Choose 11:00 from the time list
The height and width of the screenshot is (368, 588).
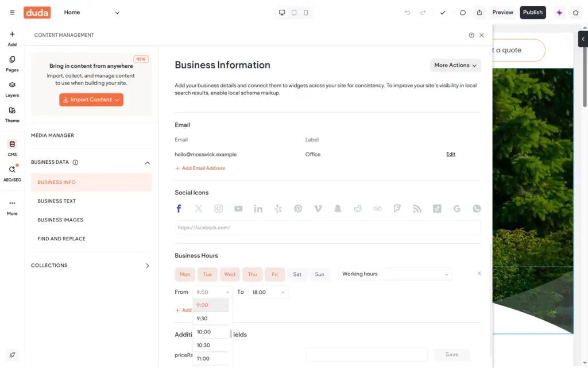click(x=211, y=359)
